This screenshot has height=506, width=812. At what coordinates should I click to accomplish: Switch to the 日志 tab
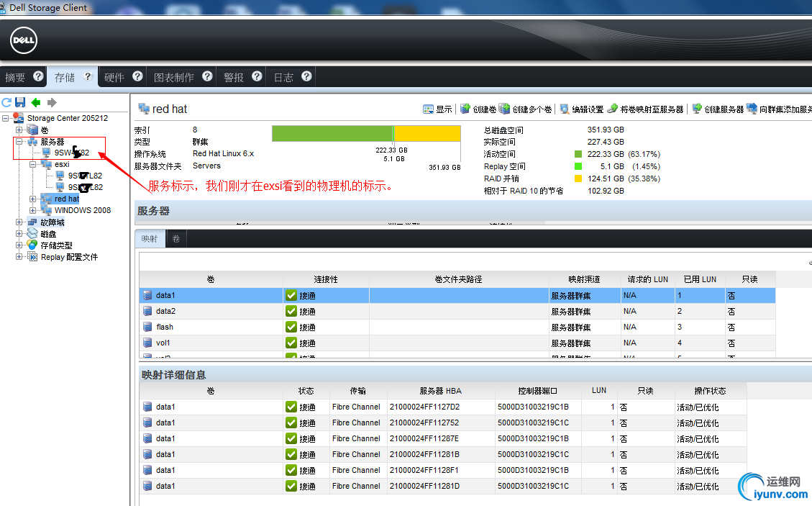(x=283, y=77)
